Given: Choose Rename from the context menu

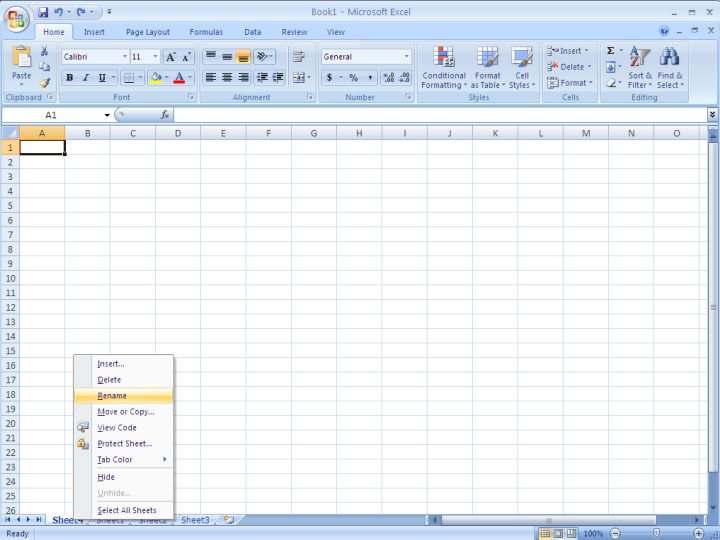Looking at the screenshot, I should [124, 396].
